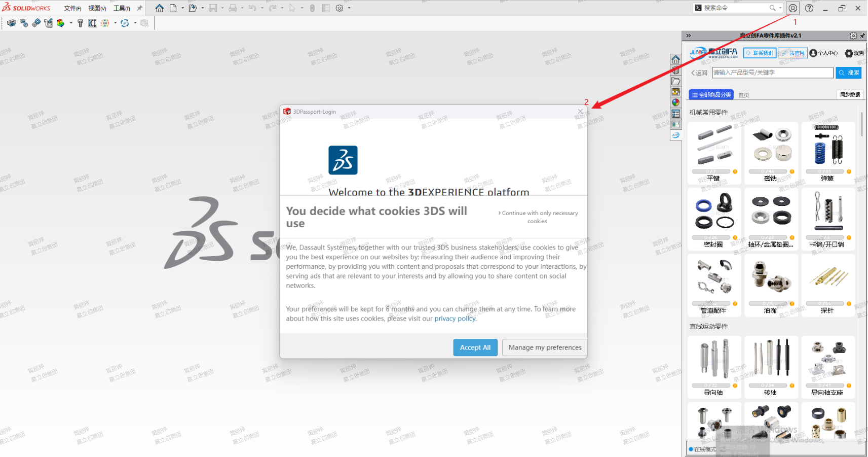Viewport: 868px width, 457px height.
Task: Expand the Open file dropdown arrow
Action: [203, 8]
